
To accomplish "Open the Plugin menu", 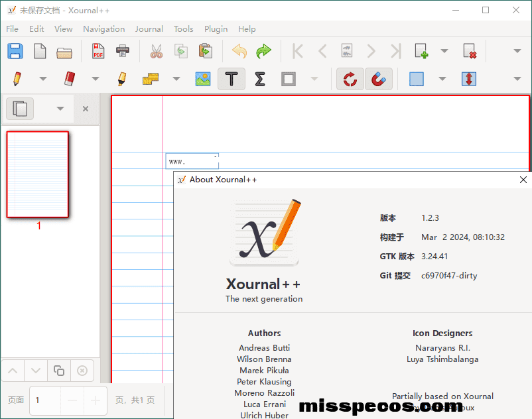I will pos(216,29).
